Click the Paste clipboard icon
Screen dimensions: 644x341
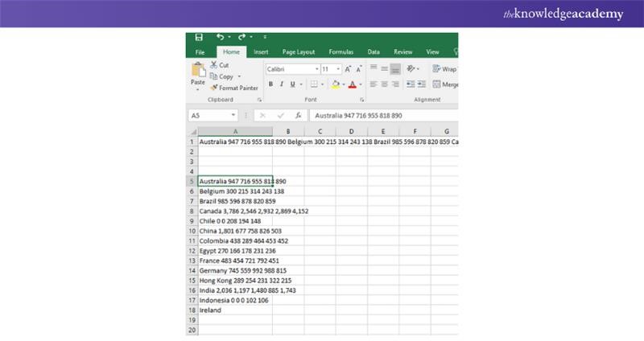pos(197,72)
